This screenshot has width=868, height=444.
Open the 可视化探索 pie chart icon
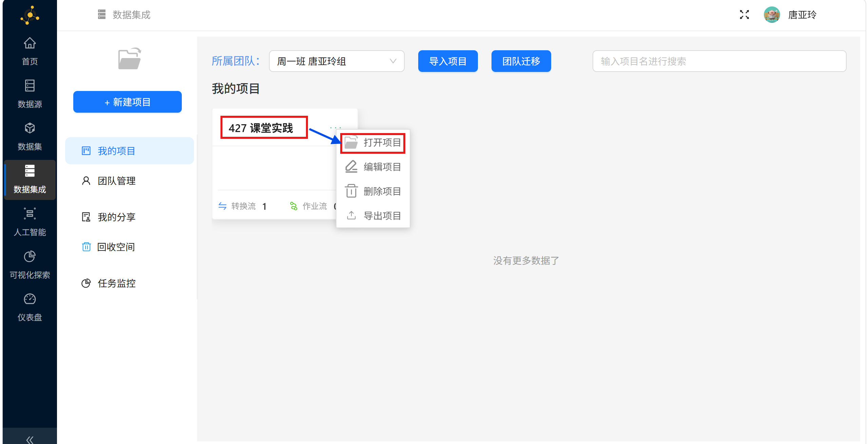[30, 257]
